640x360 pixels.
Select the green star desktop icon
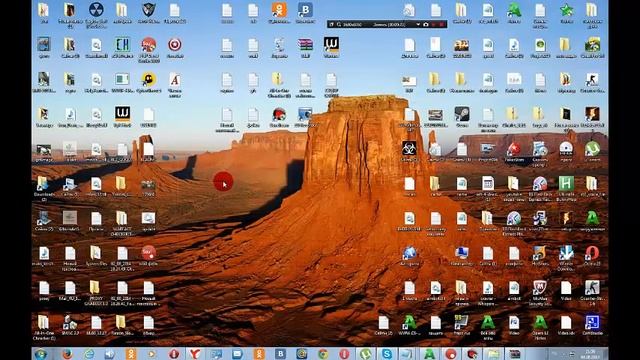(566, 10)
